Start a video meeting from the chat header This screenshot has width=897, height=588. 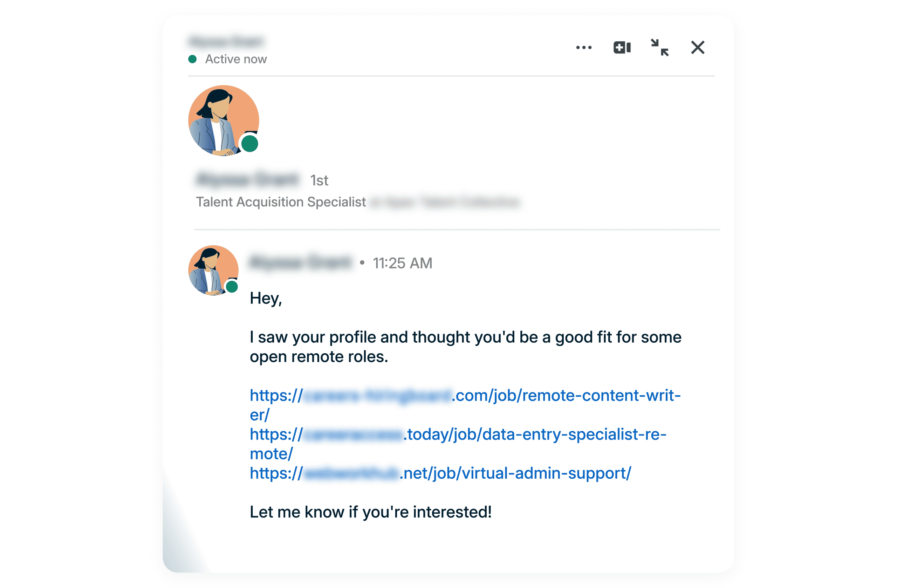click(622, 47)
